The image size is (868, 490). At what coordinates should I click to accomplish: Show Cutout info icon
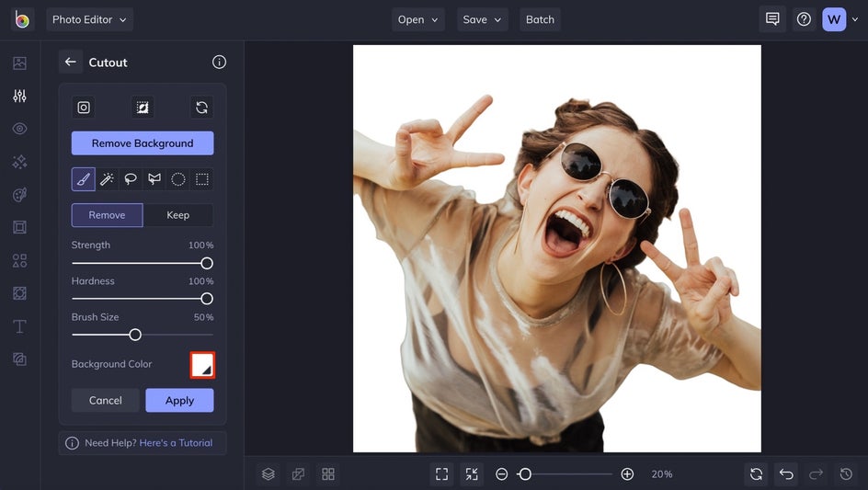pyautogui.click(x=219, y=62)
